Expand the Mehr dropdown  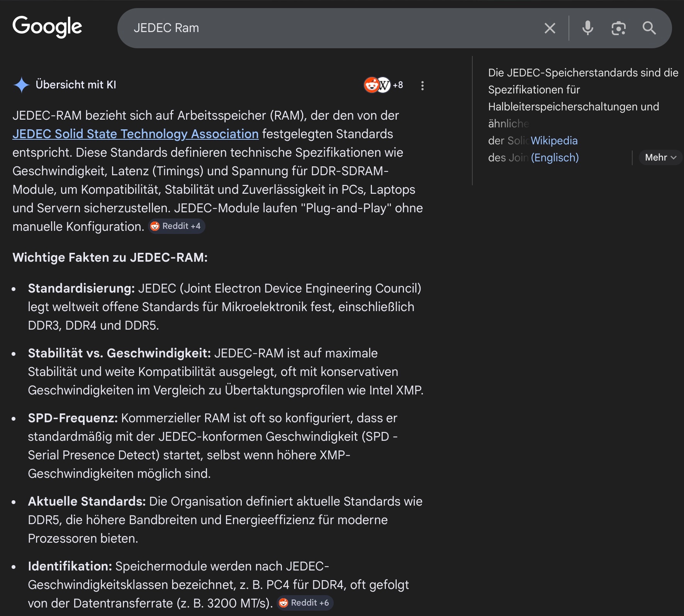660,157
